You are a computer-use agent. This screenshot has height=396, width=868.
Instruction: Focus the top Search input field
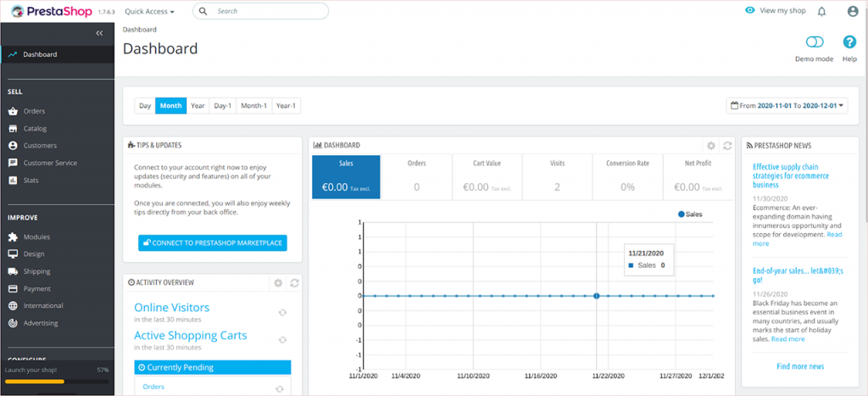[x=260, y=11]
